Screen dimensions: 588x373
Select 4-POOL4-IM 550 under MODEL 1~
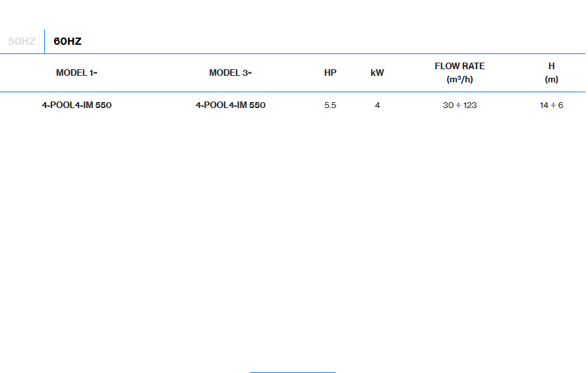(76, 105)
